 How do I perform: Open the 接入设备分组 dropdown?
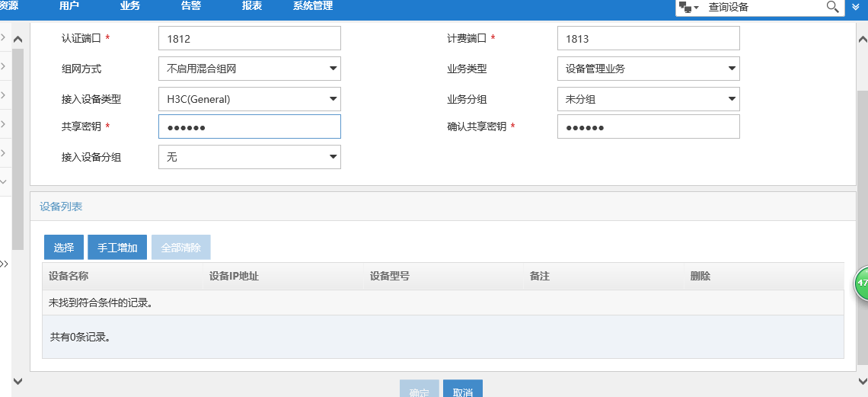click(x=250, y=157)
